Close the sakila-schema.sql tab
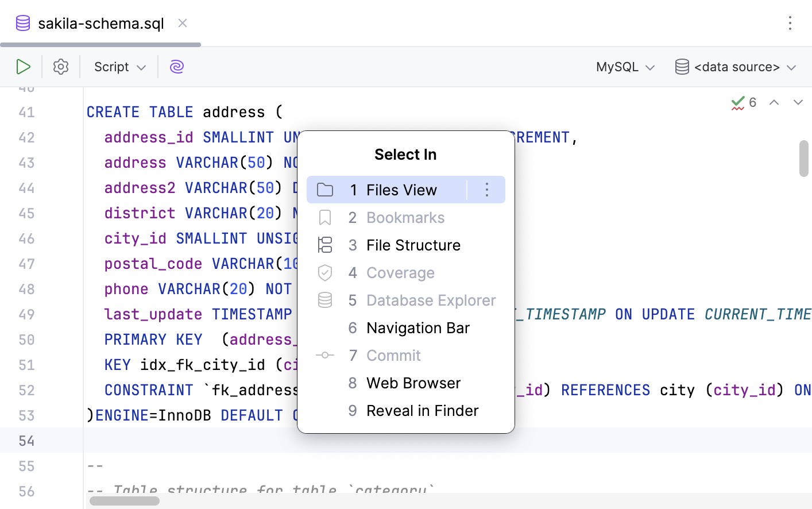812x509 pixels. point(183,23)
